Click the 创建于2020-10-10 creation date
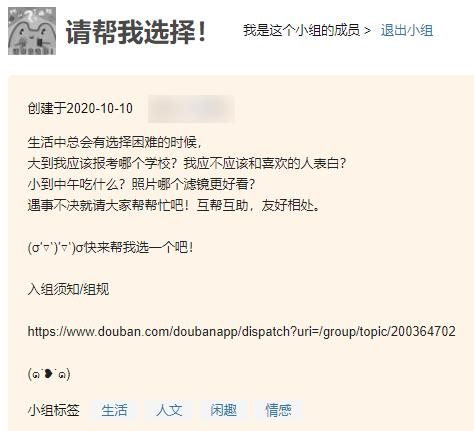The height and width of the screenshot is (431, 474). (x=80, y=108)
